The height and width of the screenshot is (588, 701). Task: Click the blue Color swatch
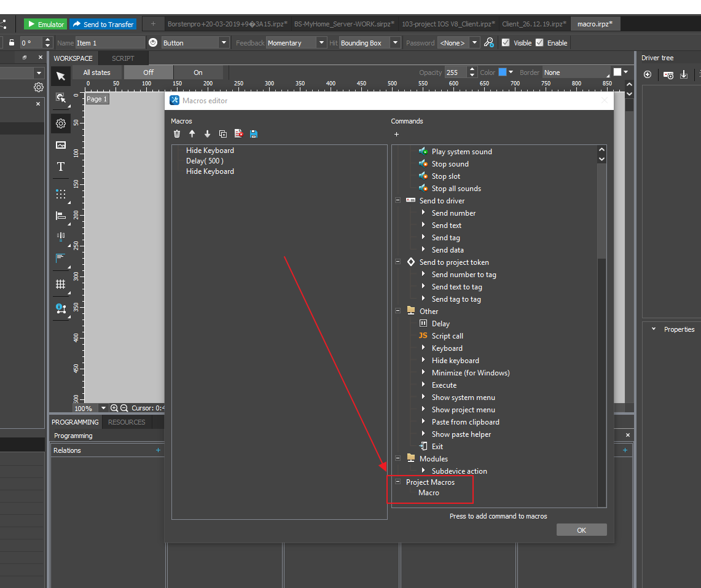(502, 73)
